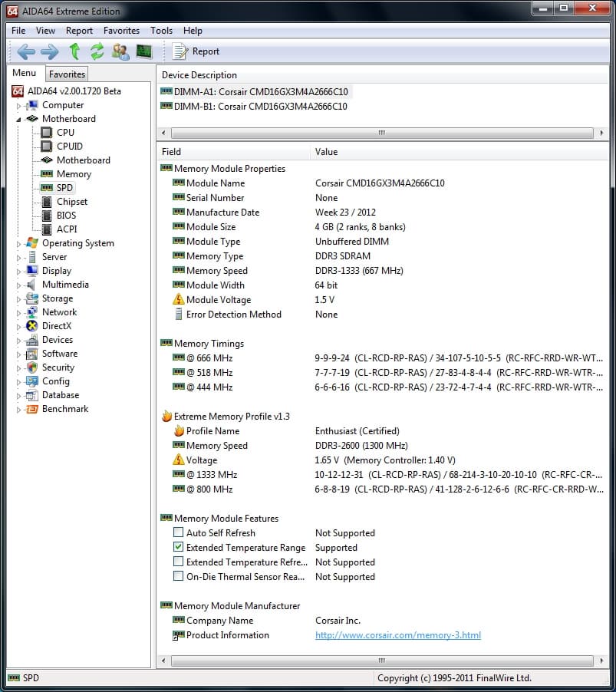The height and width of the screenshot is (692, 616).
Task: Select the Memory tree item
Action: 74,174
